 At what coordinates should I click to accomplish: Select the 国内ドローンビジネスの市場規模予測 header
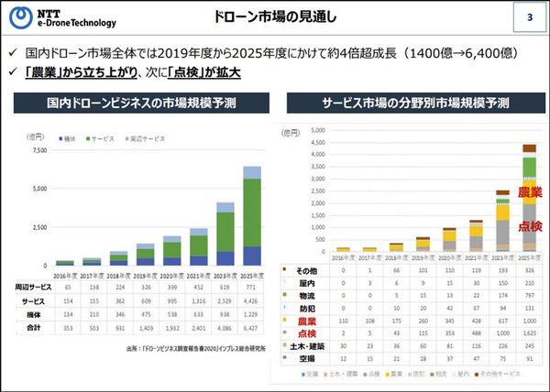click(136, 106)
